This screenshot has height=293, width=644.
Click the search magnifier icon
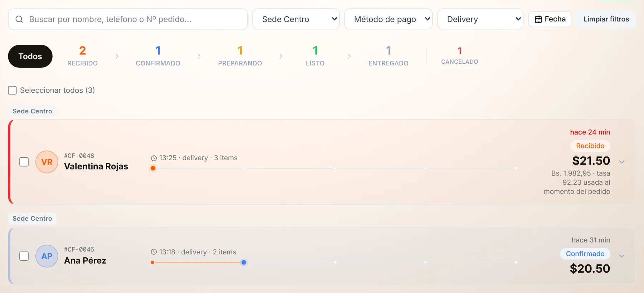(x=19, y=19)
